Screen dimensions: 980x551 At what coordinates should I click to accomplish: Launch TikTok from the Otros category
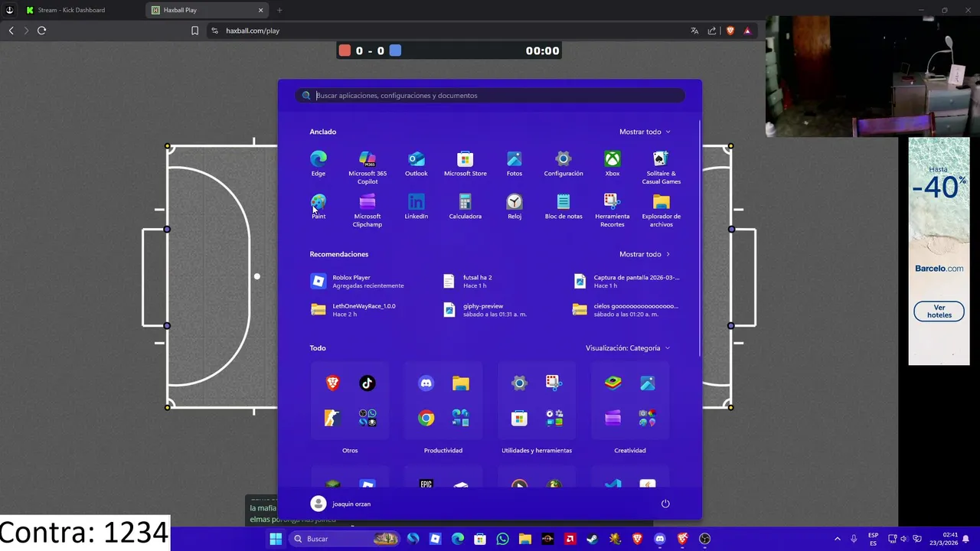367,383
